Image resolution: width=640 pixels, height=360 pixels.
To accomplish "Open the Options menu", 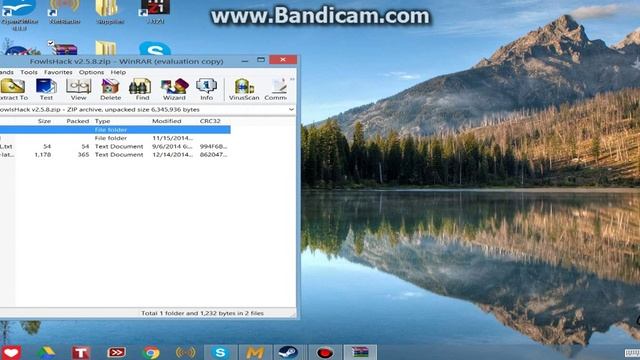I will point(91,72).
